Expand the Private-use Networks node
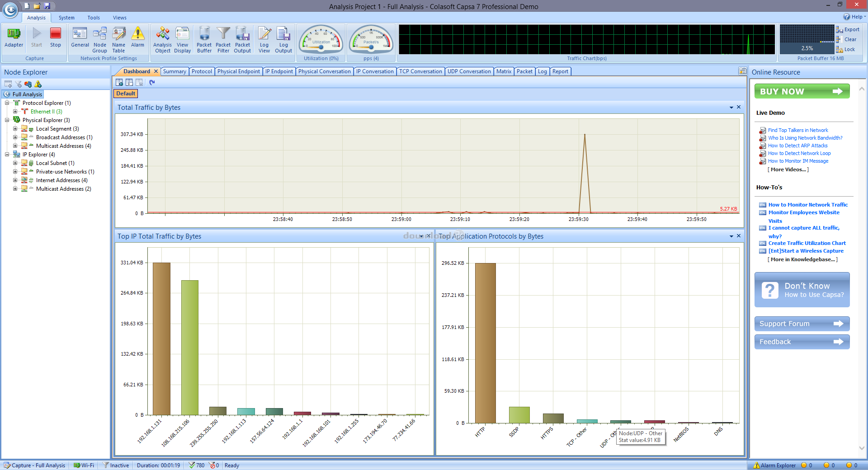868x470 pixels. (15, 172)
